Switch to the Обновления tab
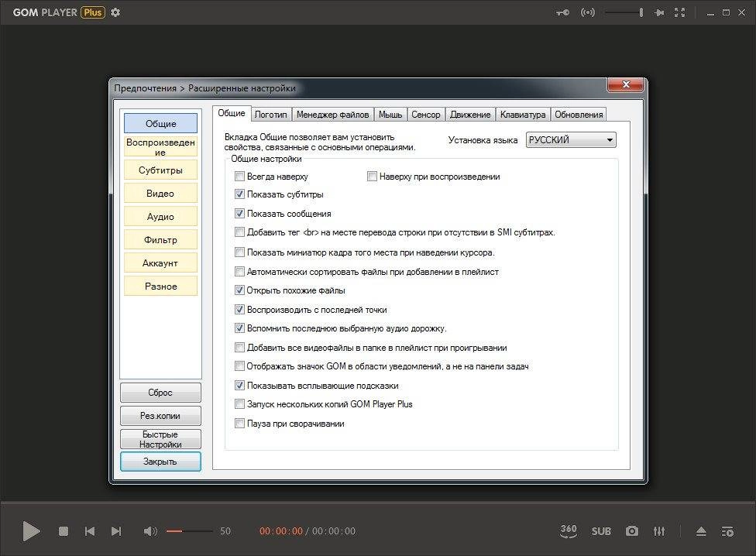Viewport: 756px width, 556px height. click(x=579, y=115)
